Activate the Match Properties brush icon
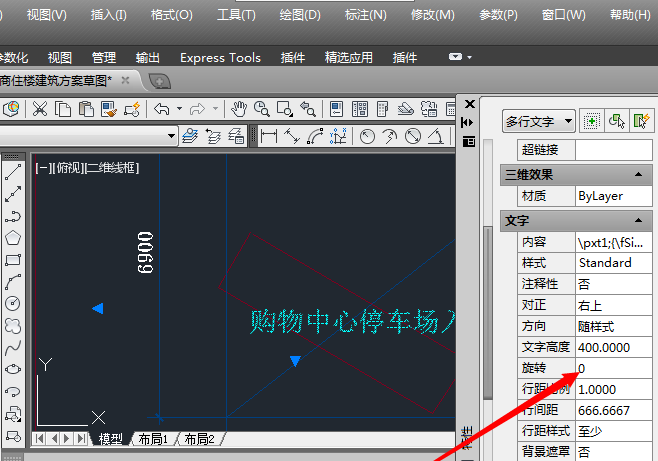This screenshot has height=461, width=658. coord(109,109)
